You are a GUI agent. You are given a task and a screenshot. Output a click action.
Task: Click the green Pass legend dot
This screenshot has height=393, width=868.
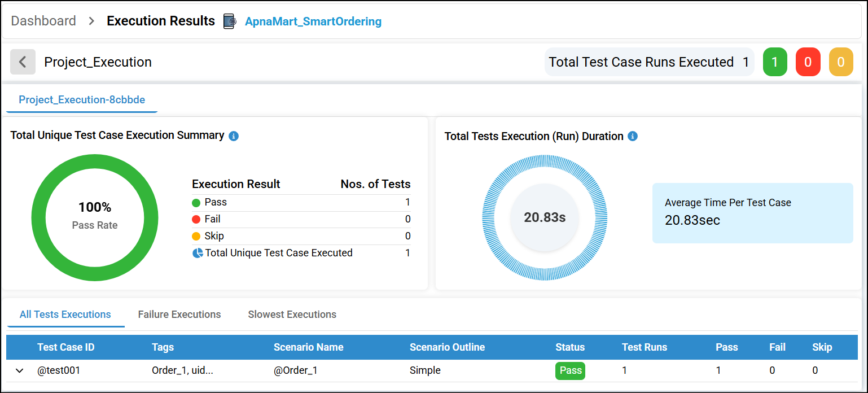point(196,203)
